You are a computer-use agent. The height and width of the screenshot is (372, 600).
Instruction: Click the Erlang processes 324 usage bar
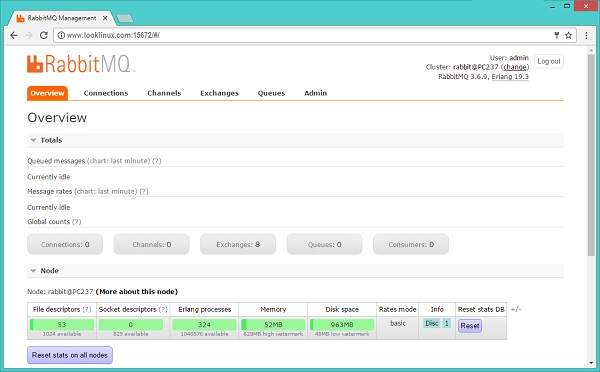tap(204, 325)
